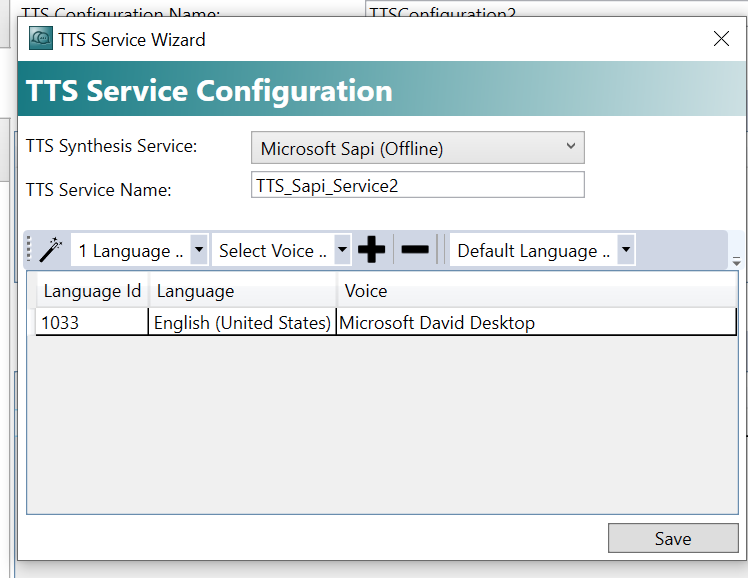Save the TTS service configuration
This screenshot has width=748, height=578.
coord(673,538)
